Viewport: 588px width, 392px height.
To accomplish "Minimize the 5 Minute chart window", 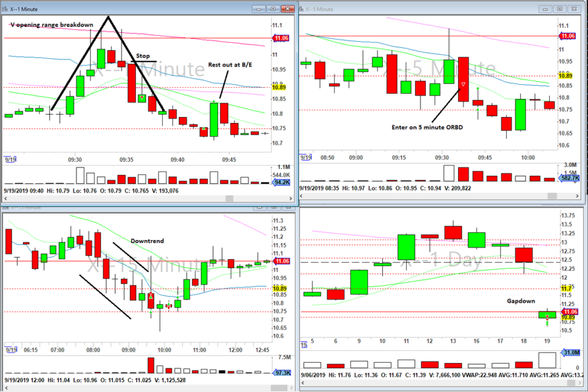I will [x=545, y=9].
